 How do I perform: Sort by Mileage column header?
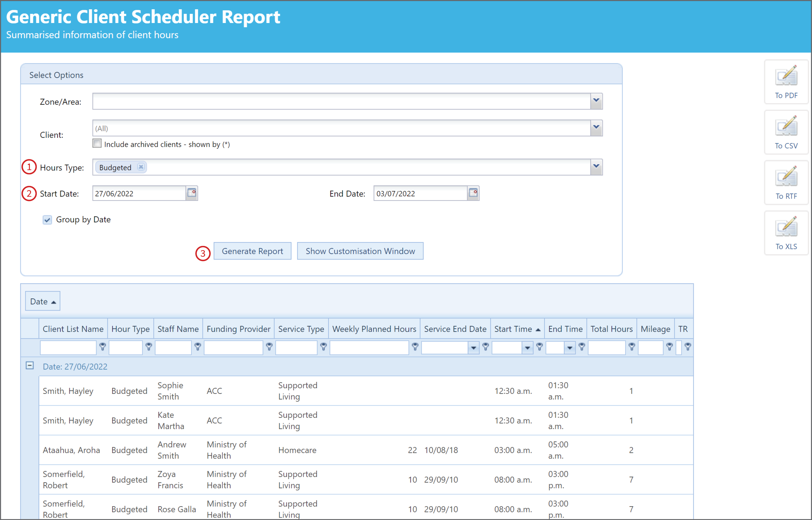coord(655,328)
